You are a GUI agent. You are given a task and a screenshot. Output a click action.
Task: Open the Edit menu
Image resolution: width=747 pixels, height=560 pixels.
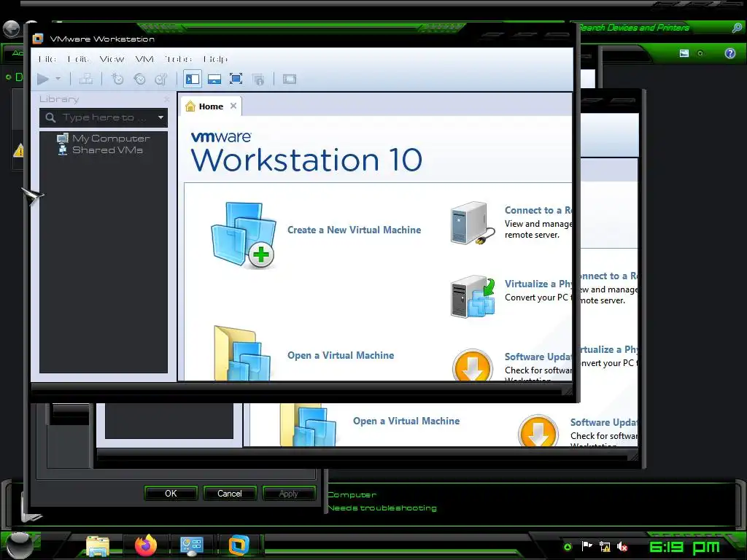point(78,59)
